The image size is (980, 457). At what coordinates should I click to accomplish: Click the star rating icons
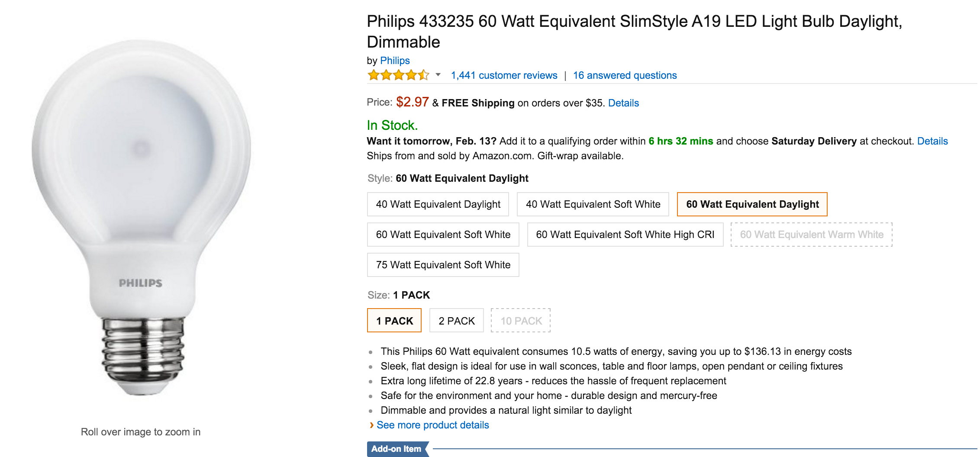coord(398,75)
